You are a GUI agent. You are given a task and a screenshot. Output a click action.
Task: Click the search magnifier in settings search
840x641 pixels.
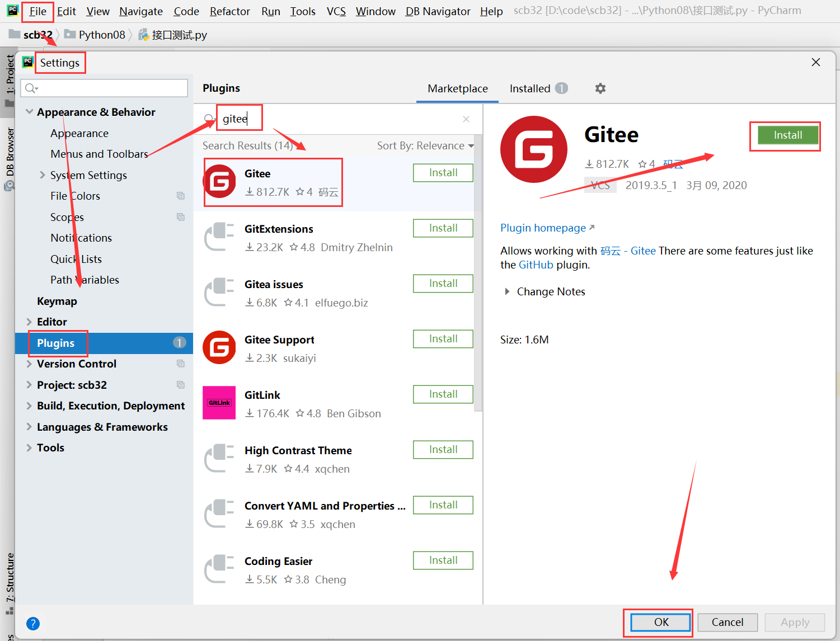(31, 88)
